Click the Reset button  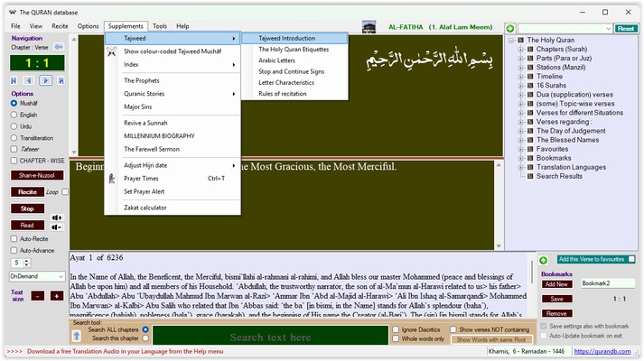[626, 28]
